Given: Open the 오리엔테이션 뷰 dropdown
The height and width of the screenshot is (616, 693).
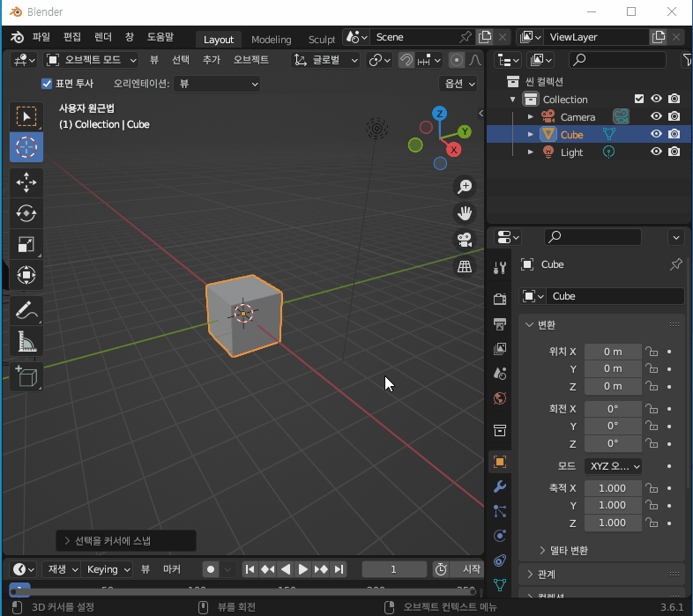Looking at the screenshot, I should tap(217, 84).
